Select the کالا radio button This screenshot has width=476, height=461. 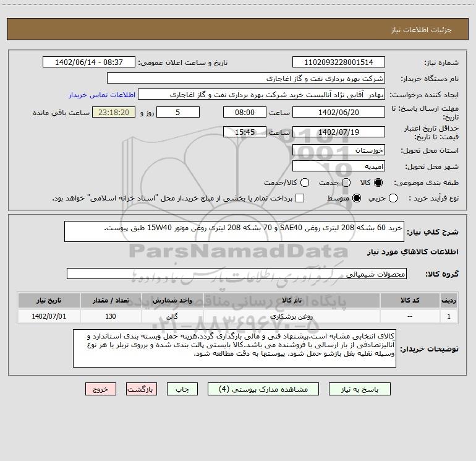click(378, 183)
